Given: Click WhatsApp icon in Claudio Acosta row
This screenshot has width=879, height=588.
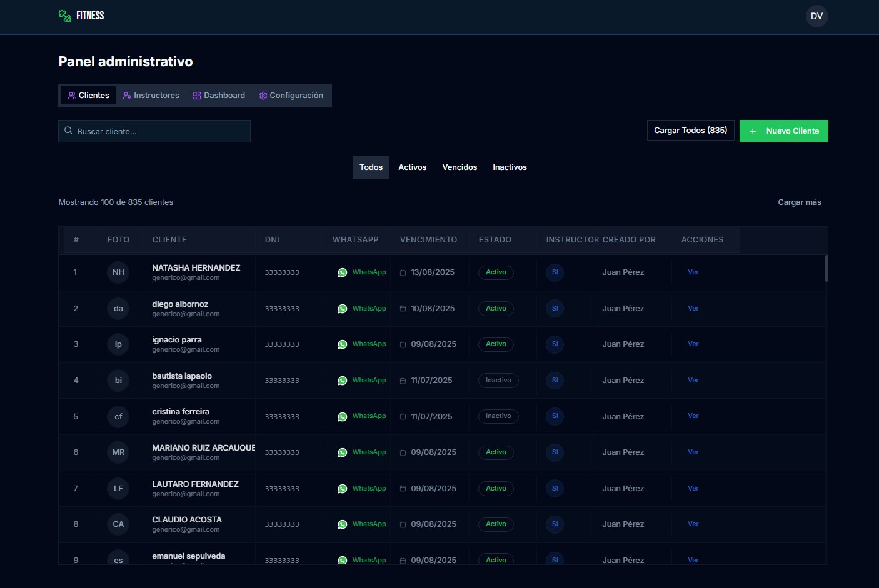Looking at the screenshot, I should (x=343, y=524).
